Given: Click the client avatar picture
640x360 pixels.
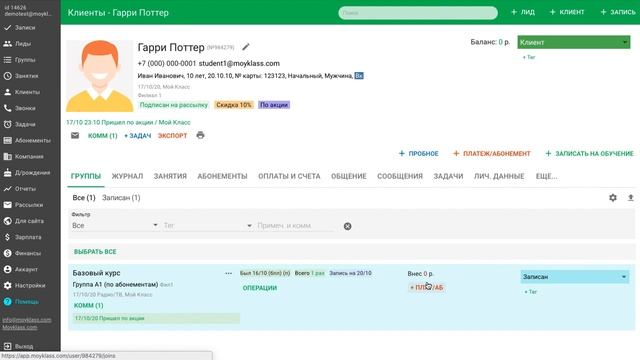Looking at the screenshot, I should click(100, 76).
